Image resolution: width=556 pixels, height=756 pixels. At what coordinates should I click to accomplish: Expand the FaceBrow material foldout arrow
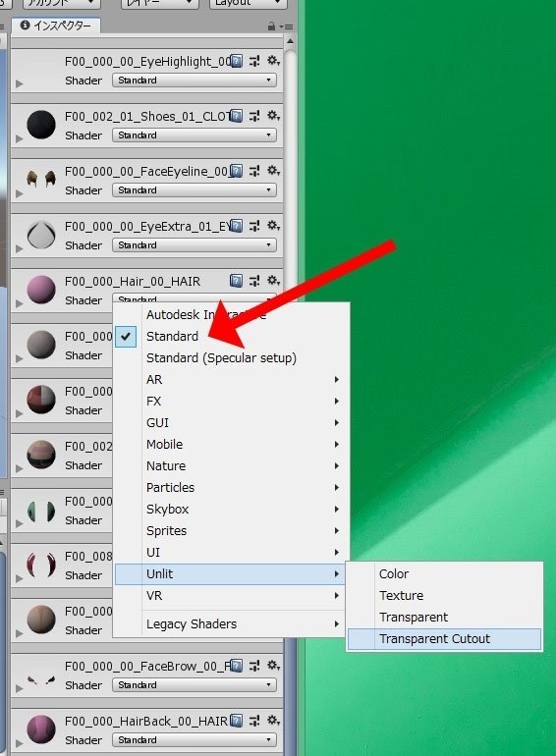tap(20, 688)
